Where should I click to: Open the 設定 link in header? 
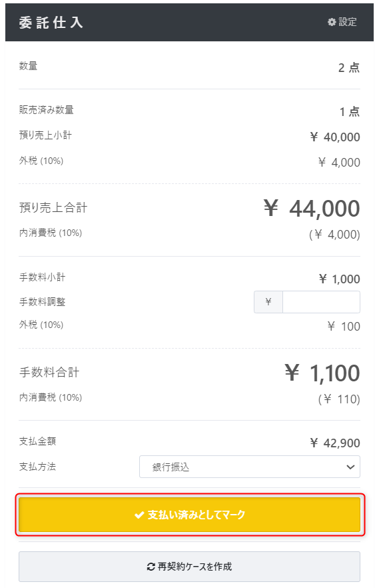(342, 22)
